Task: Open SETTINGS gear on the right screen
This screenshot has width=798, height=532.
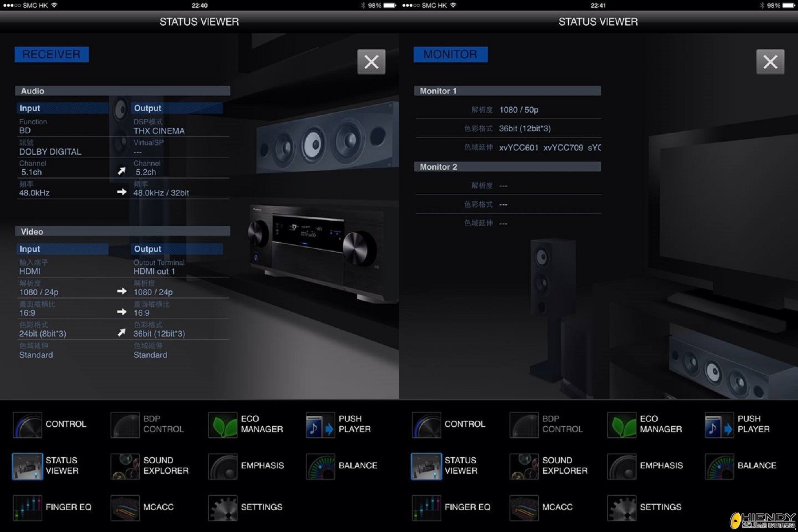Action: [622, 508]
